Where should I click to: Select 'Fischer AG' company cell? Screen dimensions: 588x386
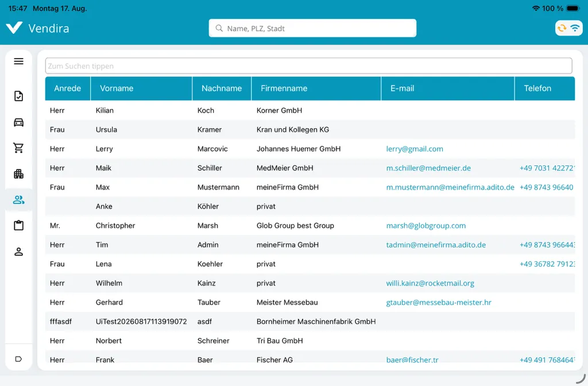tap(274, 360)
